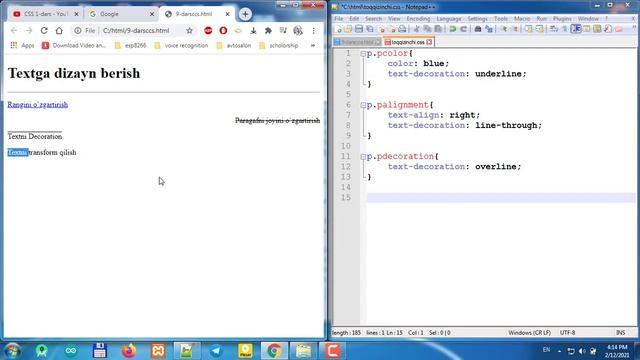Click the Rangini o'zgartirish blue underlined text
The width and height of the screenshot is (640, 360).
(38, 104)
